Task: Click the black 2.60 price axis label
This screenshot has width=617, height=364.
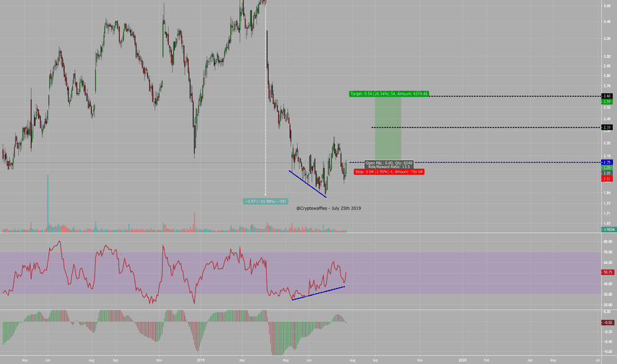Action: coord(607,96)
